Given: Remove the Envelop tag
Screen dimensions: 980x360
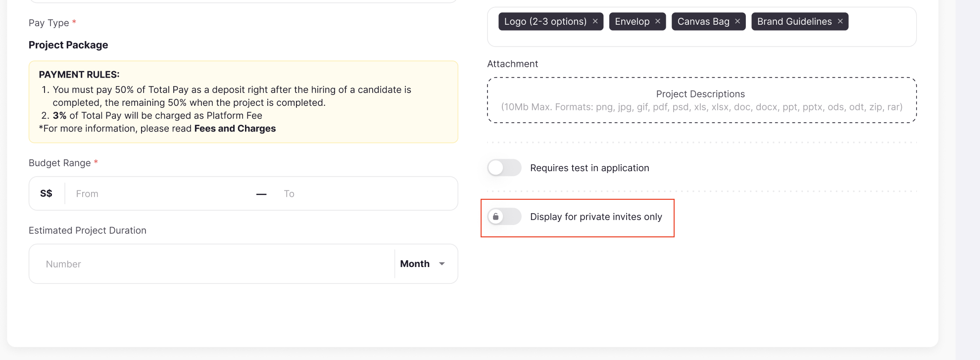Looking at the screenshot, I should click(x=658, y=21).
